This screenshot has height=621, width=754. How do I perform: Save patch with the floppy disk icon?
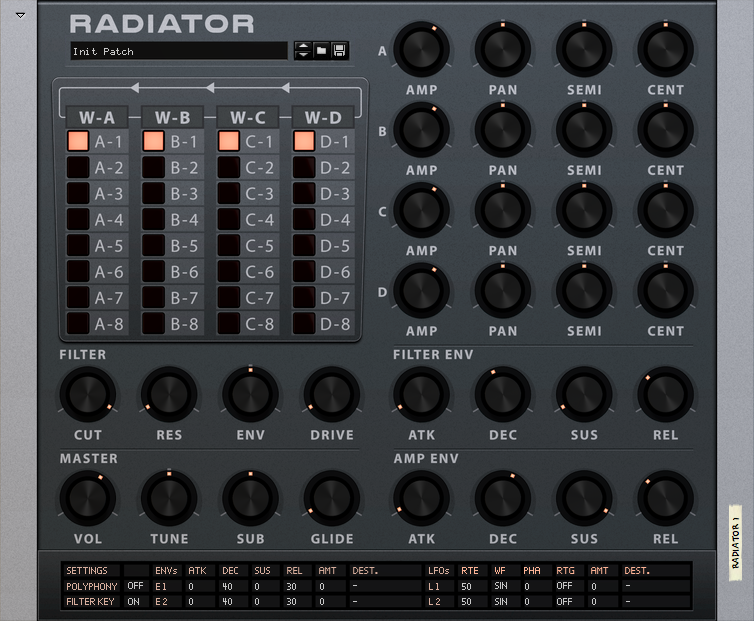pos(339,51)
